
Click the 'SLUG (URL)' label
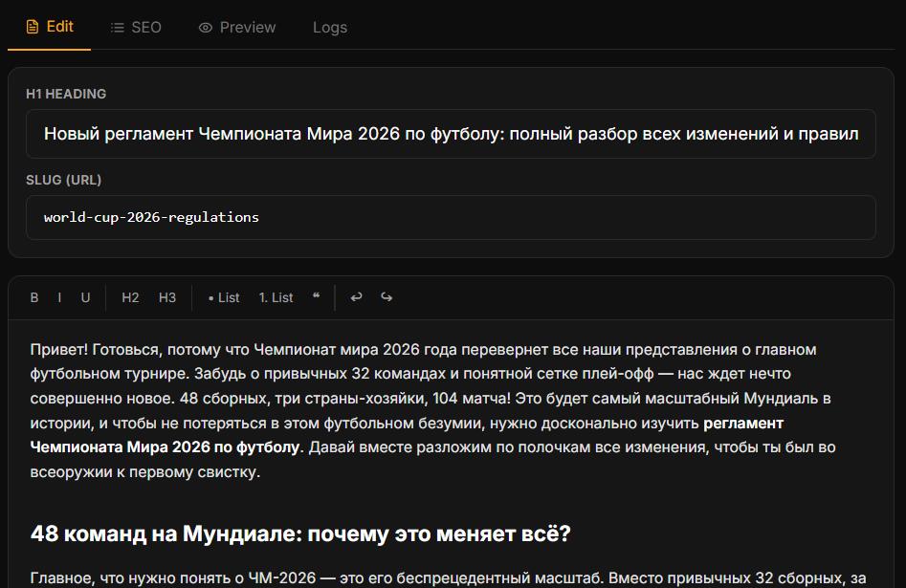tap(63, 180)
